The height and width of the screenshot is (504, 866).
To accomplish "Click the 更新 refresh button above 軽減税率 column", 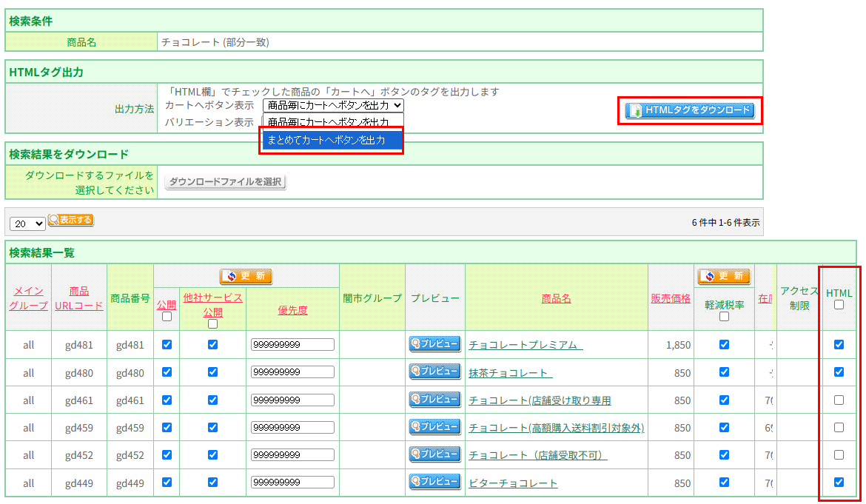I will (723, 276).
